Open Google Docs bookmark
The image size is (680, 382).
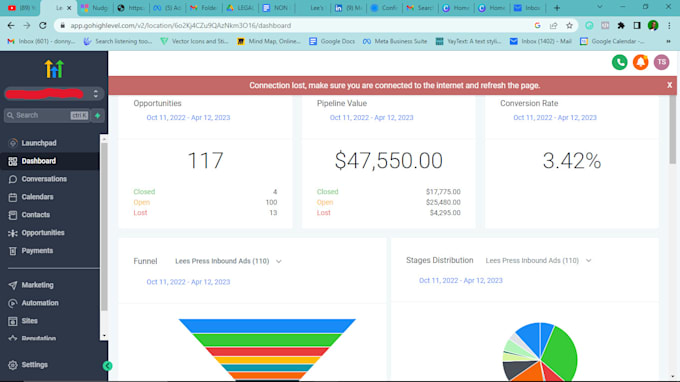point(332,41)
